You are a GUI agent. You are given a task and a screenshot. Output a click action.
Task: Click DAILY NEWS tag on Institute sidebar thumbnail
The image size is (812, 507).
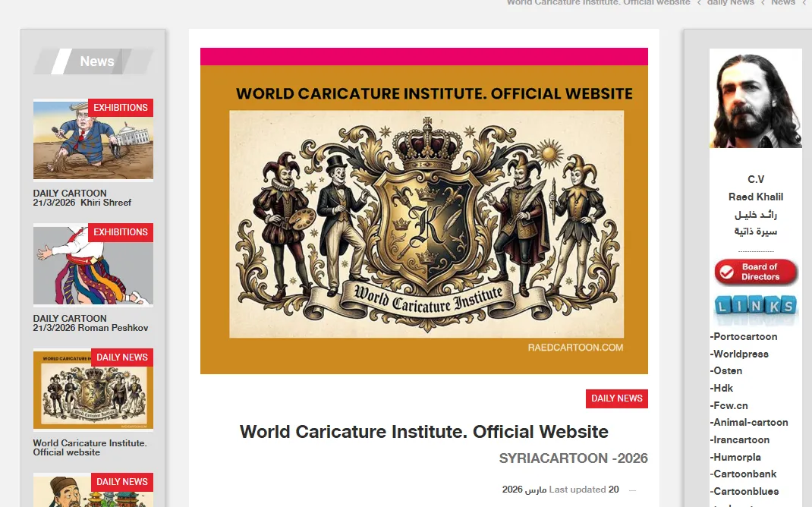point(122,357)
